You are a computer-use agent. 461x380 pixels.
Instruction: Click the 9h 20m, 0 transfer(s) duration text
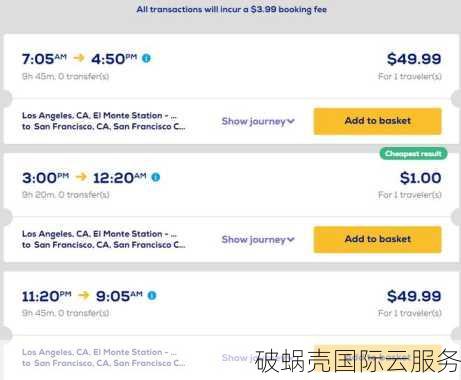tap(66, 195)
